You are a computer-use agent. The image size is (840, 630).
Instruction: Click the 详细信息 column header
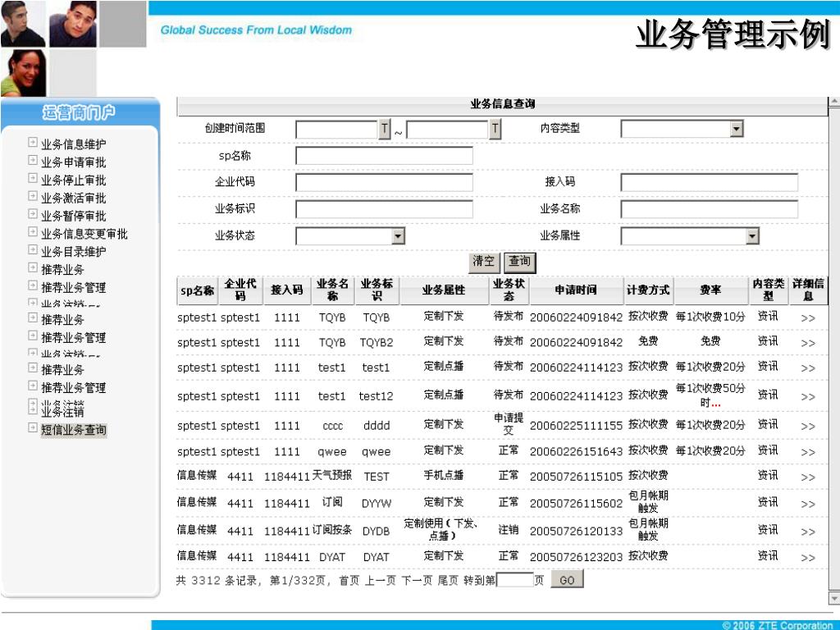(x=808, y=291)
